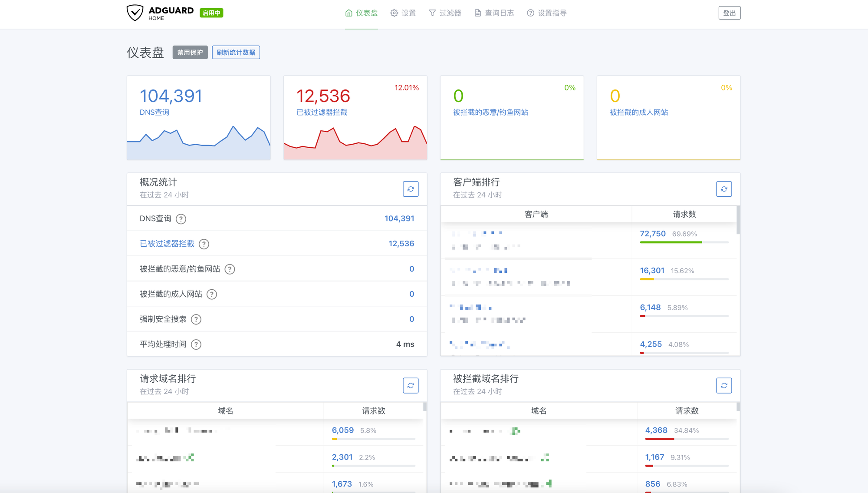Click 域名 header in 请求域名排行 table
The image size is (868, 493).
pyautogui.click(x=226, y=411)
